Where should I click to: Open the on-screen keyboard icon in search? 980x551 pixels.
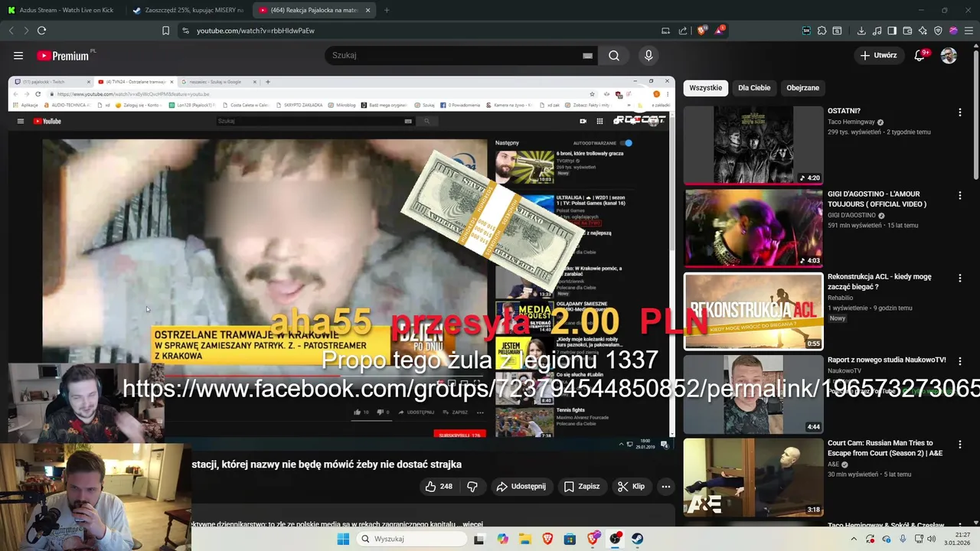[587, 56]
